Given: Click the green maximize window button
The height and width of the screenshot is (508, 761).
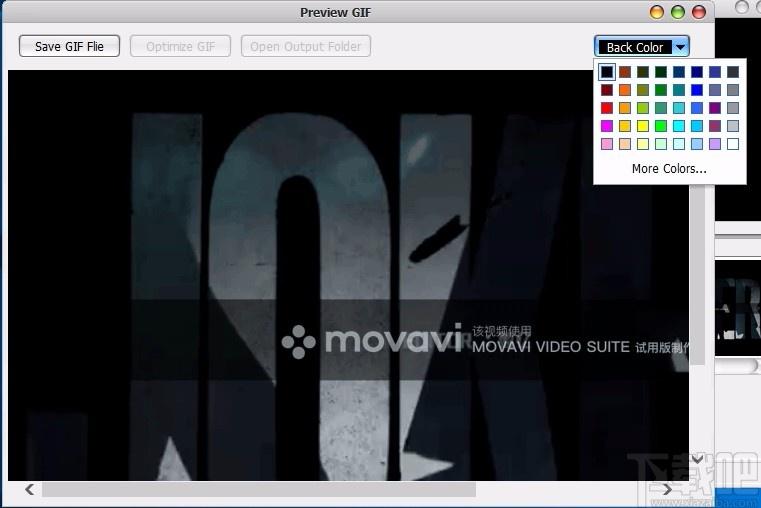Looking at the screenshot, I should pyautogui.click(x=678, y=12).
